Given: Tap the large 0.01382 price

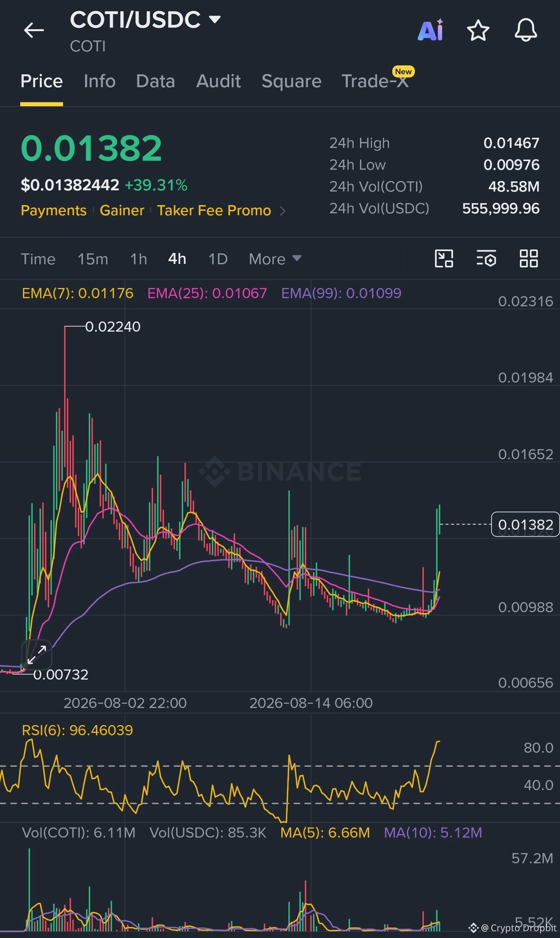Looking at the screenshot, I should click(91, 148).
